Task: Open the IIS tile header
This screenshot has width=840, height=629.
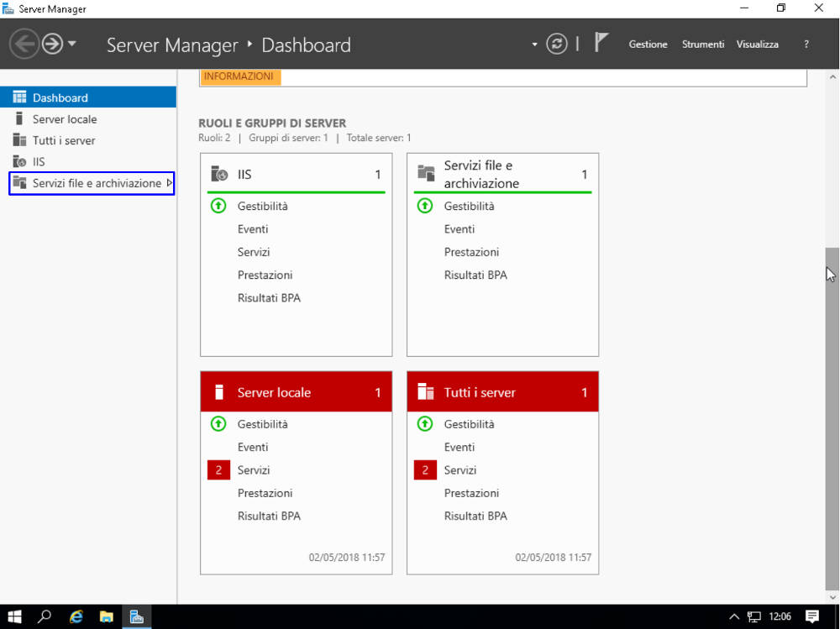Action: click(x=297, y=174)
